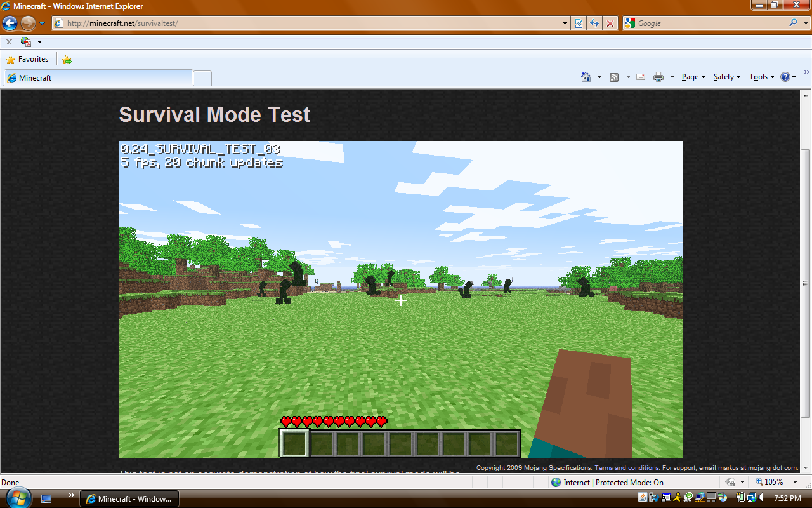Select the Minecraft tab

[98, 78]
